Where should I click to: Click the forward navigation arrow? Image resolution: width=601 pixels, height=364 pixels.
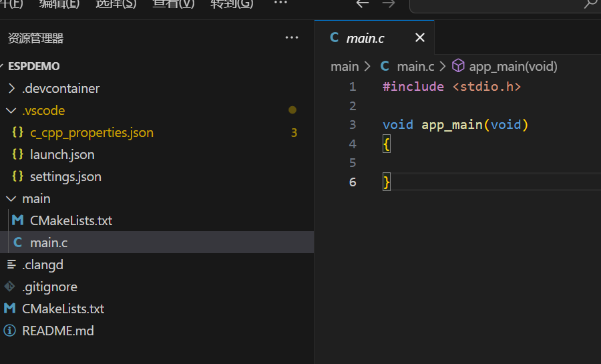[x=389, y=4]
